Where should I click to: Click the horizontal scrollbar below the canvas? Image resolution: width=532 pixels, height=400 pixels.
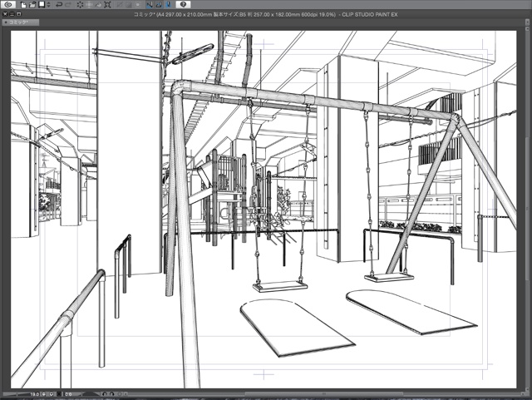pyautogui.click(x=324, y=394)
